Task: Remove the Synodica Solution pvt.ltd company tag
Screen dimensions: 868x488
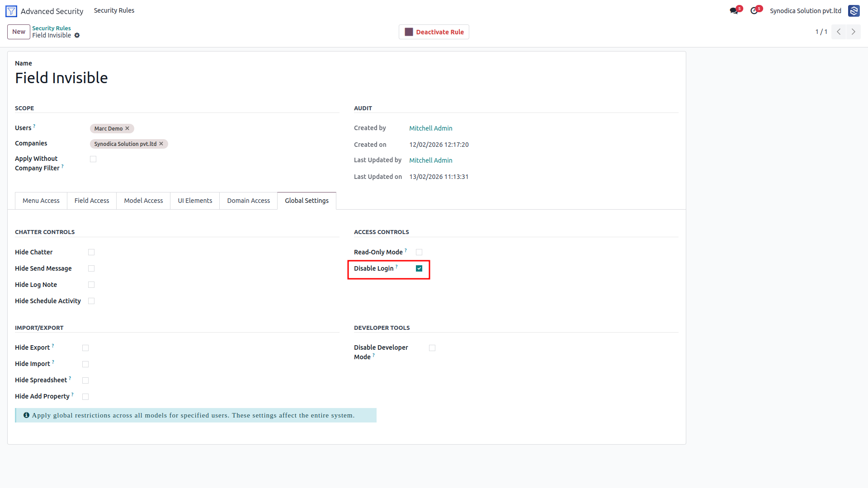Action: coord(161,144)
